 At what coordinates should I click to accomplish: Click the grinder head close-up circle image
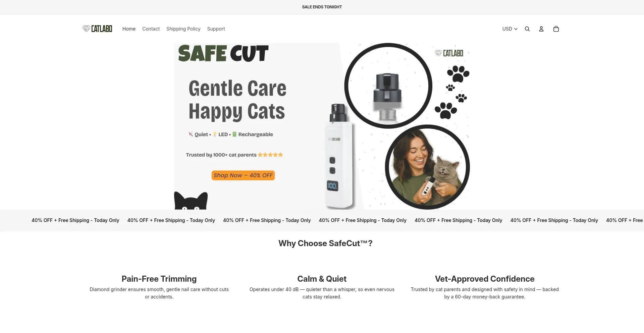388,86
